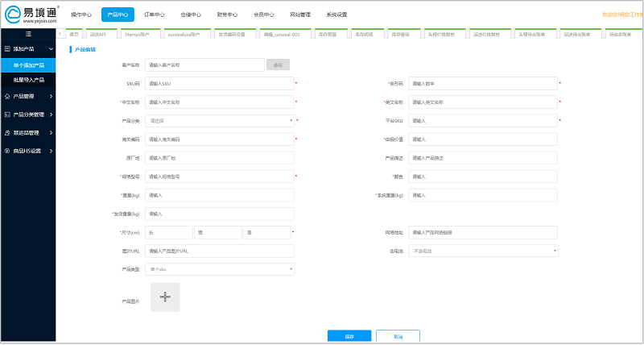Click the plus icon to upload product image
The image size is (644, 345).
[165, 297]
